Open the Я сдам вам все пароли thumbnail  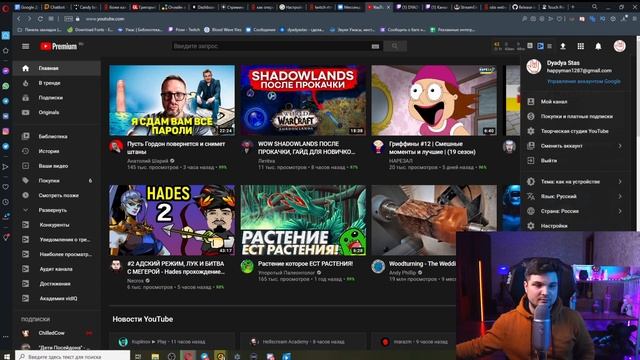[172, 100]
